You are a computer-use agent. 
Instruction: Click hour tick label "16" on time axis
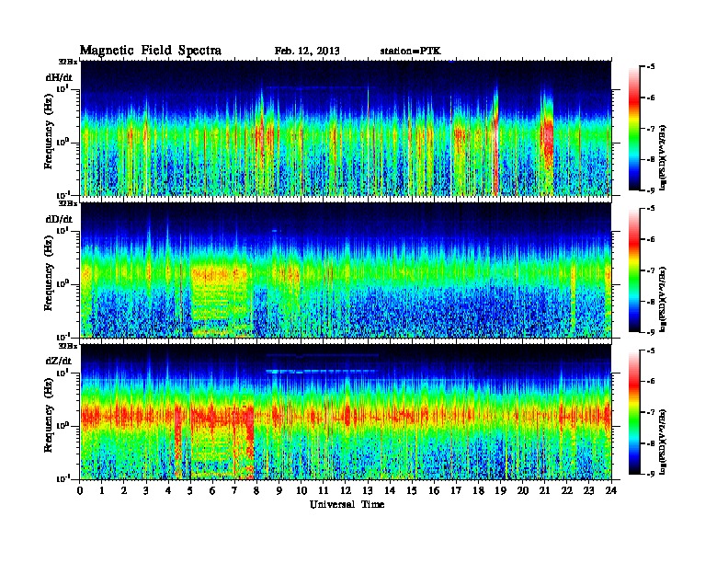click(434, 491)
